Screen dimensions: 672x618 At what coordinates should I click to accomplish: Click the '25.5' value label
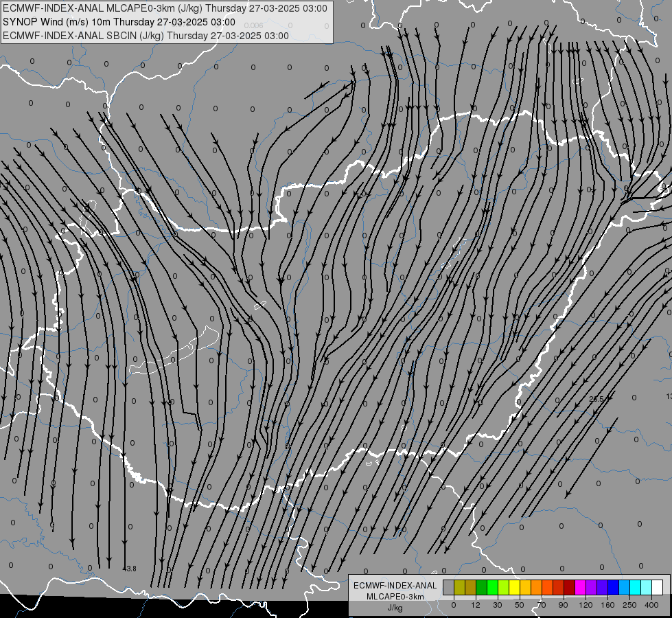(596, 399)
